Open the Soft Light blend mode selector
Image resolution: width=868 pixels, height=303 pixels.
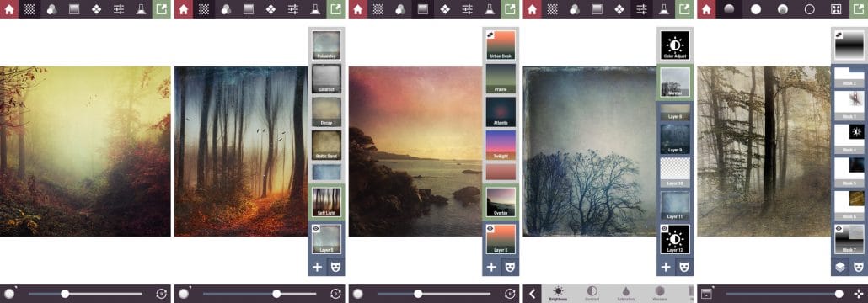(327, 202)
